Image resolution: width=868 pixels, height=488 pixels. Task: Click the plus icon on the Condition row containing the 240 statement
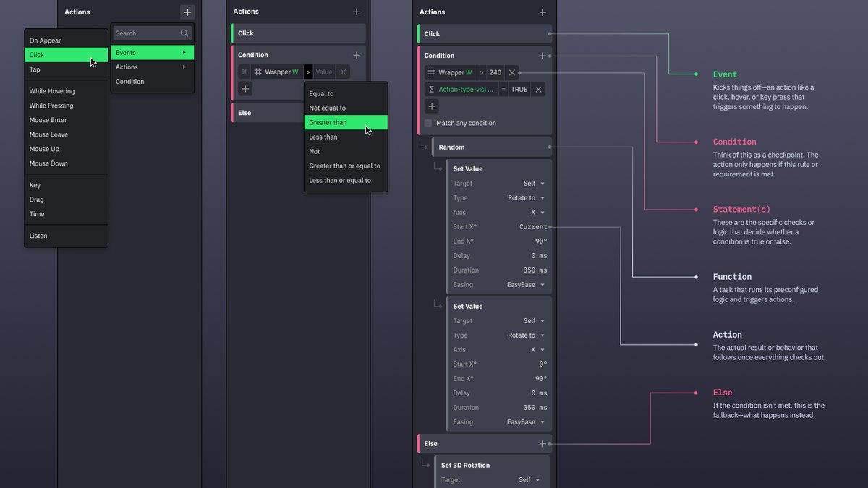point(542,56)
